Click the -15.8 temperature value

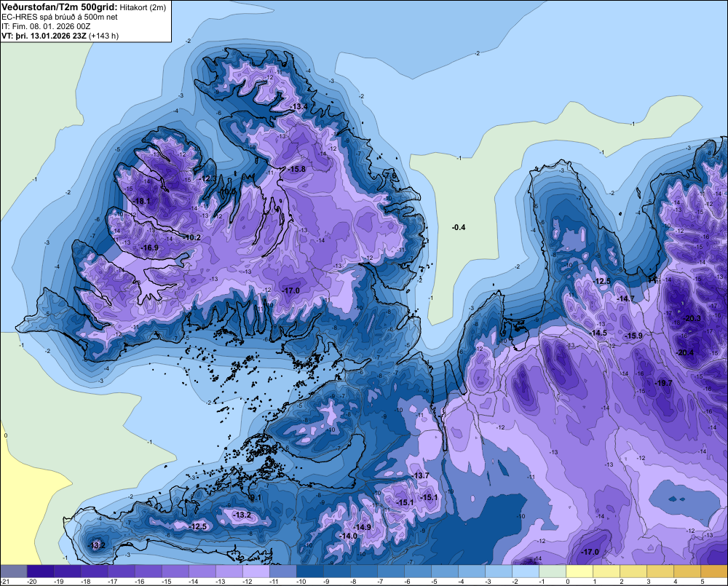pyautogui.click(x=297, y=169)
